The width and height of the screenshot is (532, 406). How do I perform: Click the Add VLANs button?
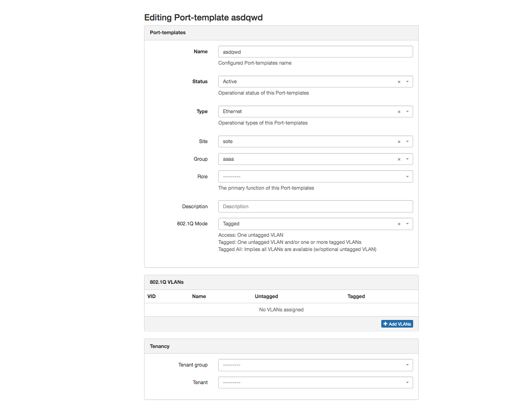pyautogui.click(x=397, y=324)
